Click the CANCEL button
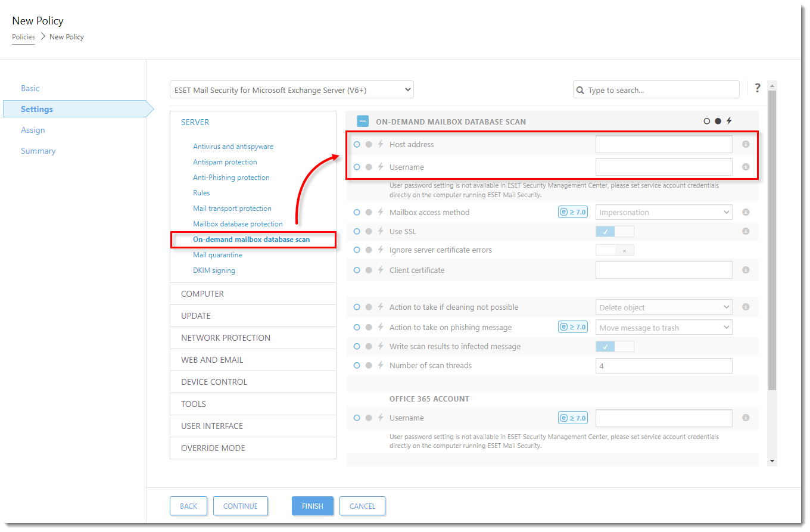Image resolution: width=810 pixels, height=532 pixels. (362, 506)
